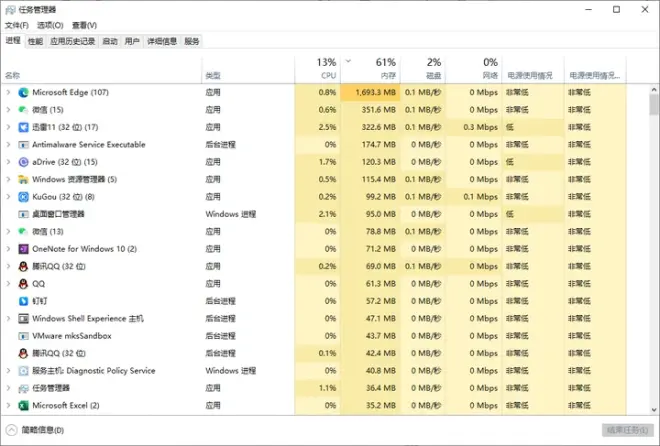Click the Windows 资源管理器 folder icon
660x446 pixels.
pos(23,179)
